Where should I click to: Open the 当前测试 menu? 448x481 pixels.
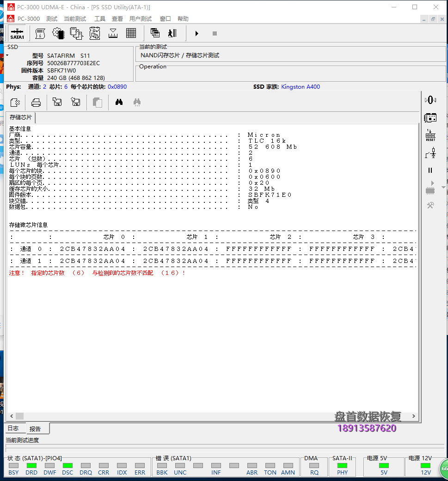click(x=75, y=18)
